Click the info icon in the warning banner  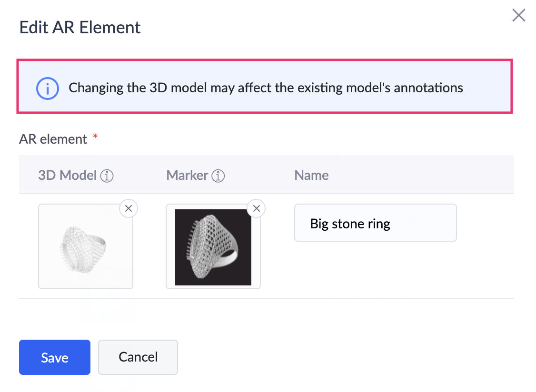pos(48,88)
